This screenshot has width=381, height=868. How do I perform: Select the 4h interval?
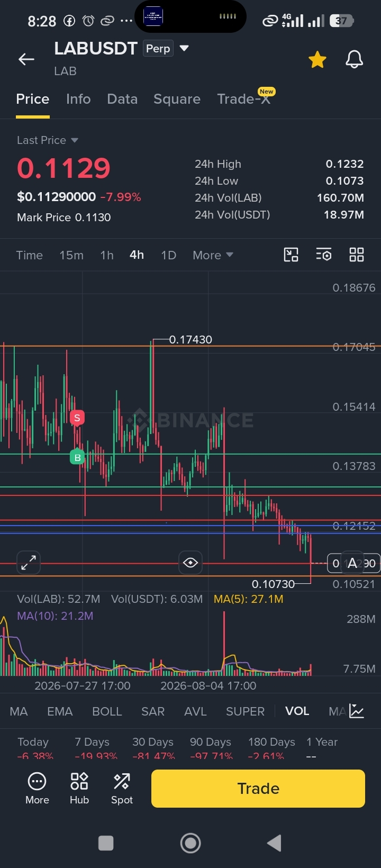pyautogui.click(x=137, y=255)
